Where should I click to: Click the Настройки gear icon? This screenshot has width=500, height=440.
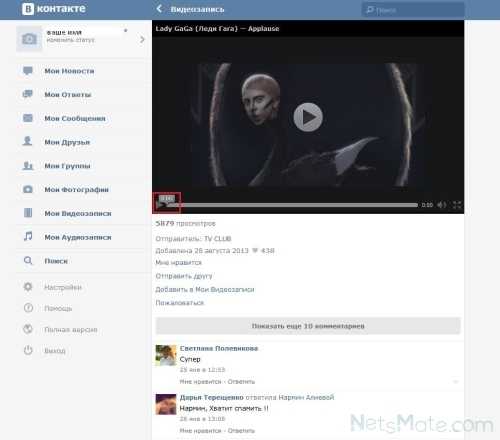point(28,287)
